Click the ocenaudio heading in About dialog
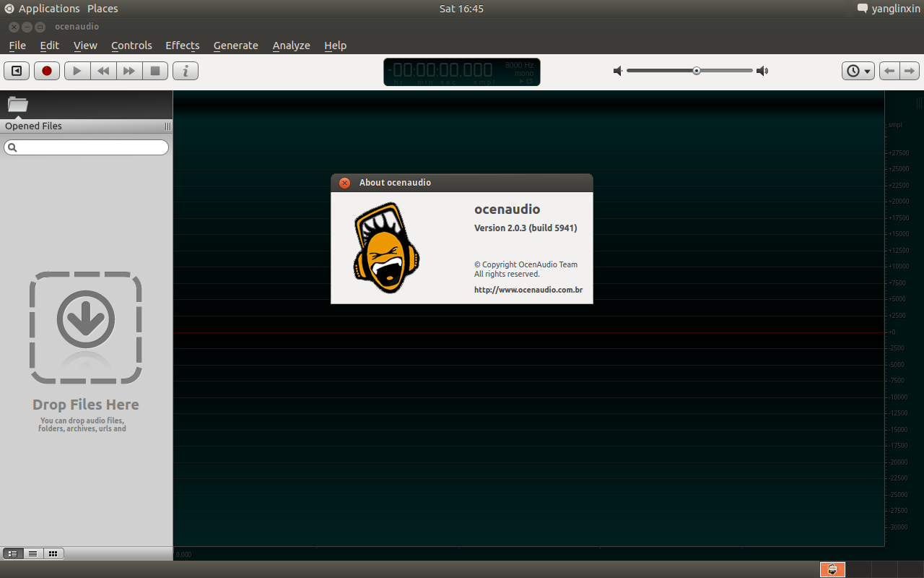Viewport: 924px width, 578px height. [507, 210]
